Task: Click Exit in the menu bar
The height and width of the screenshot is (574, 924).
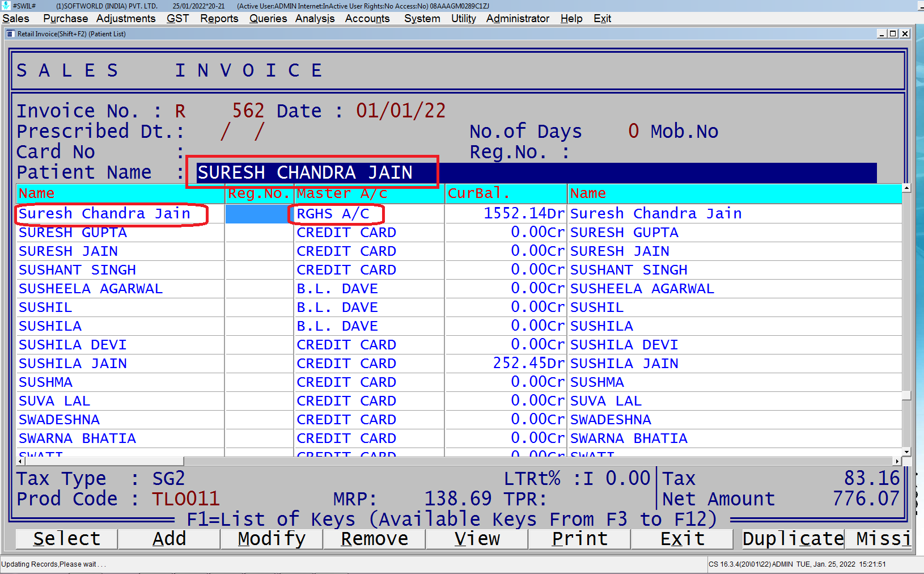Action: pyautogui.click(x=602, y=19)
